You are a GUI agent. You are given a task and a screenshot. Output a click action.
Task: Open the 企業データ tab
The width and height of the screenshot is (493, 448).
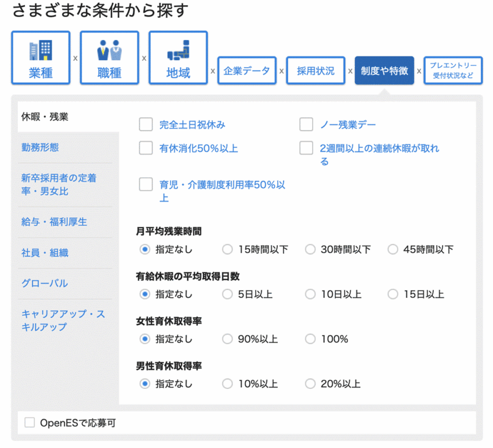click(x=246, y=71)
